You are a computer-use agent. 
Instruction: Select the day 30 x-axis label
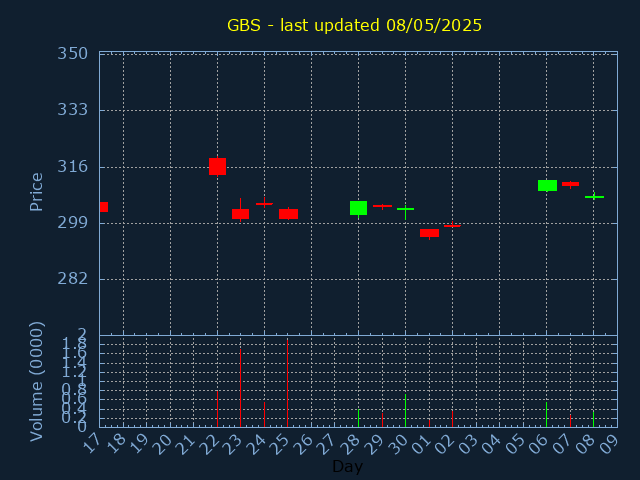point(397,443)
